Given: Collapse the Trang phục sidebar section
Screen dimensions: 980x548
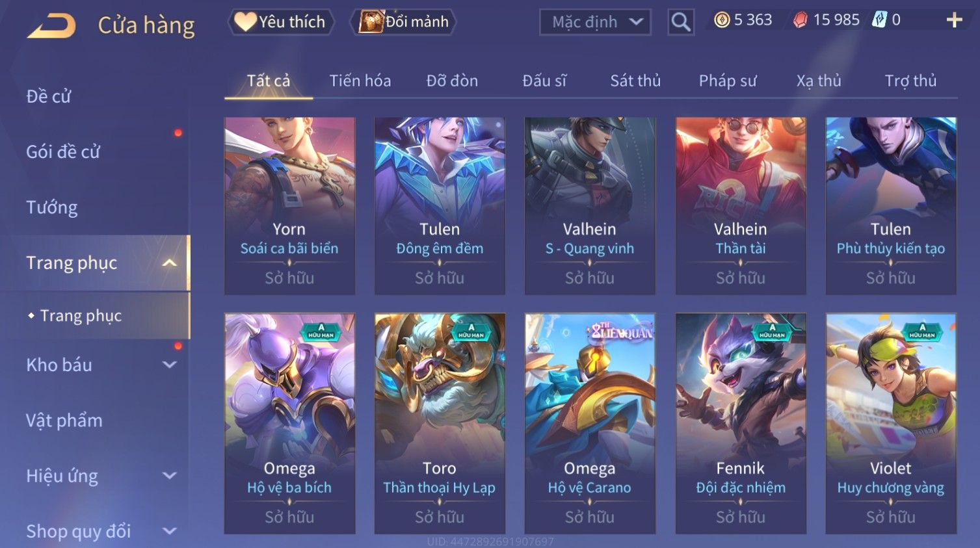Looking at the screenshot, I should 170,263.
